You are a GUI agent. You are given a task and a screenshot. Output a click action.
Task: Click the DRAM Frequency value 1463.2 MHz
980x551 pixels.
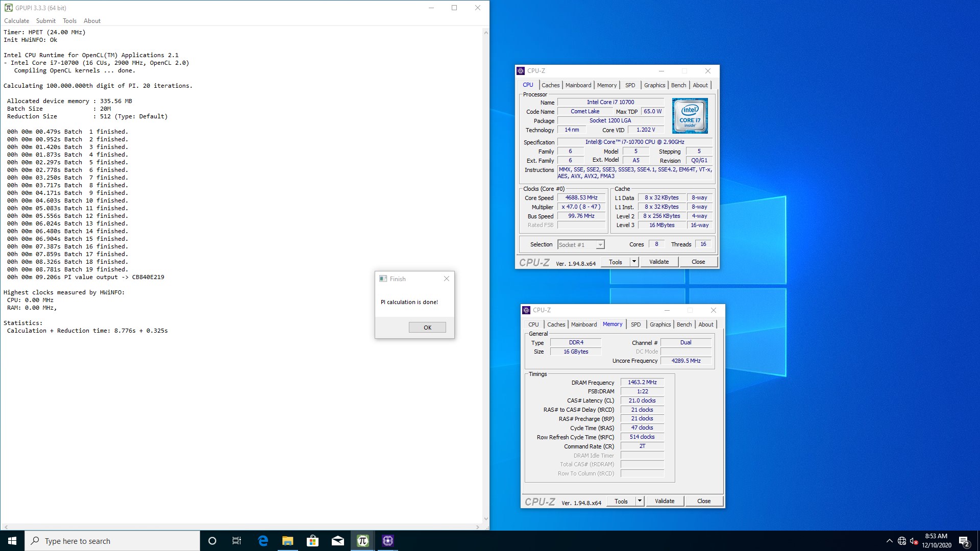642,382
